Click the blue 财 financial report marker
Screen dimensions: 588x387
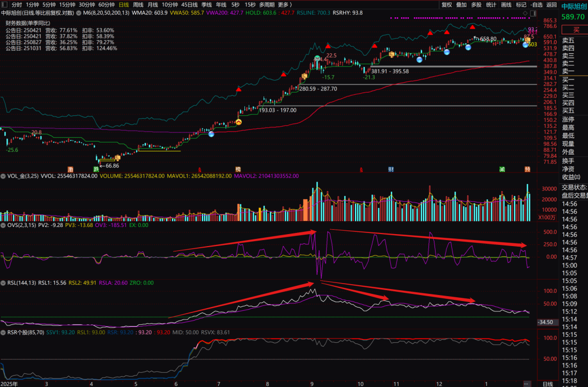391,169
